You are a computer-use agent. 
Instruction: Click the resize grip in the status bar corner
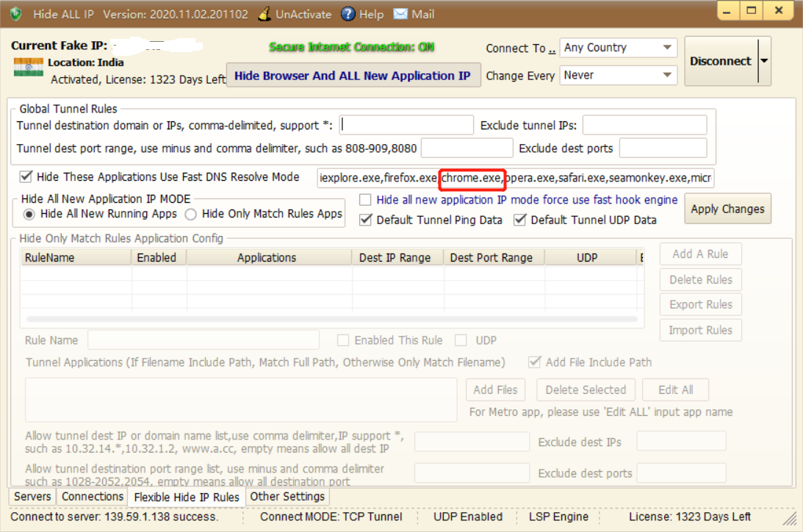pyautogui.click(x=790, y=518)
